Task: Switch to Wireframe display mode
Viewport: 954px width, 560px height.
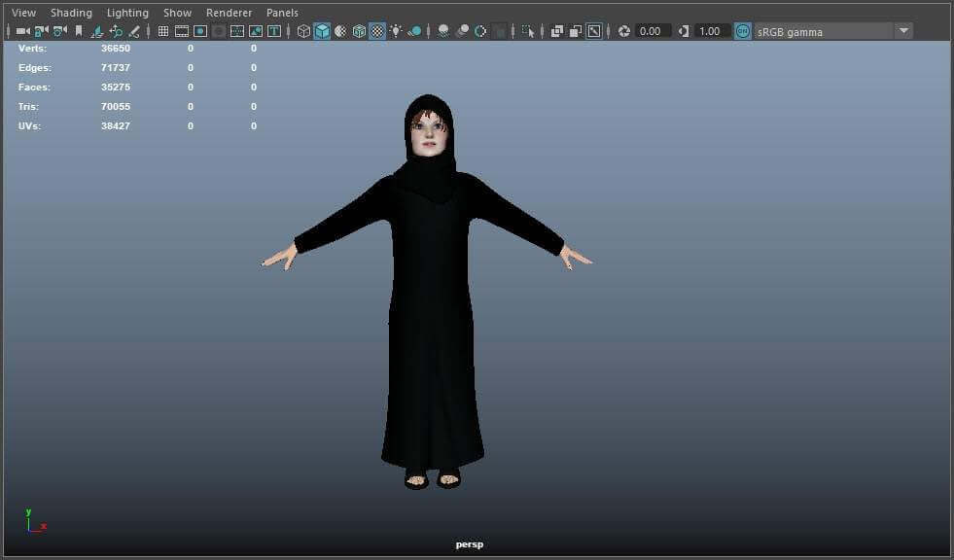Action: click(303, 31)
